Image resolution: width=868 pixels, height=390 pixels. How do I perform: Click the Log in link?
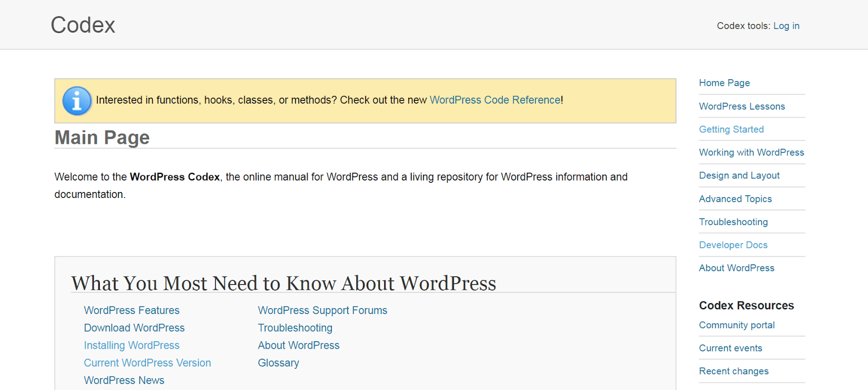coord(786,26)
